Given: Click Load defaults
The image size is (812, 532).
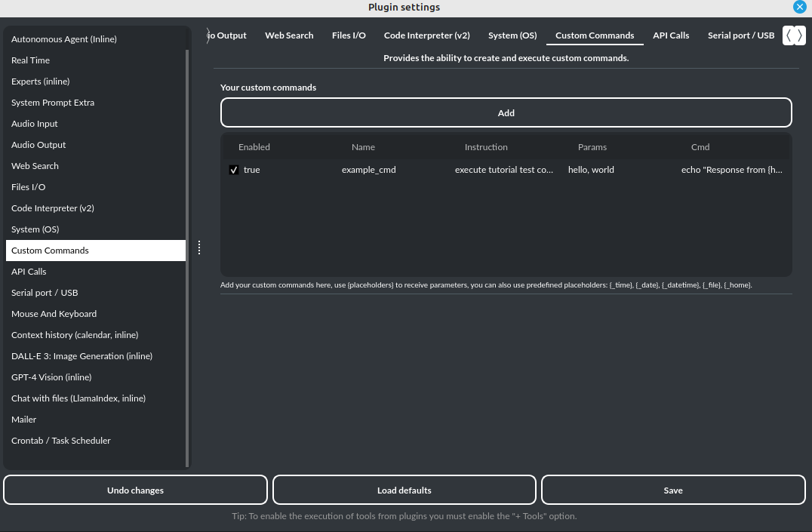Looking at the screenshot, I should coord(404,490).
